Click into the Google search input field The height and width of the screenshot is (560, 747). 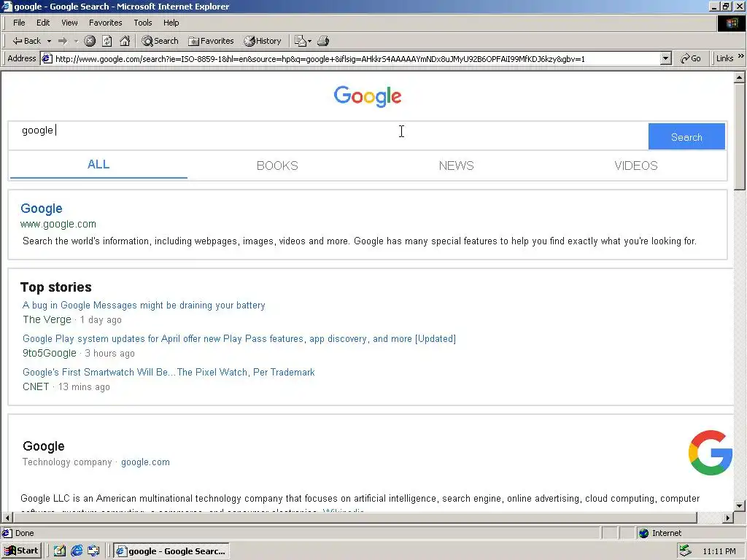[328, 136]
